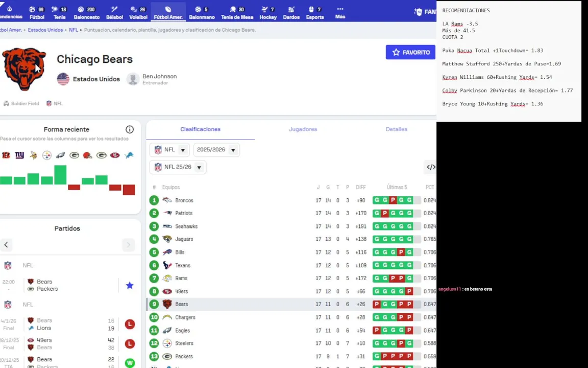Open the Packers row in standings

pos(291,356)
